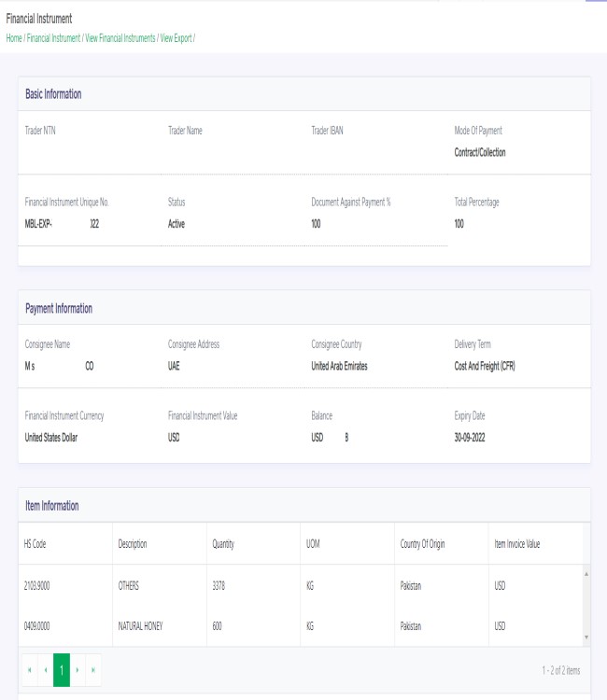Image resolution: width=607 pixels, height=700 pixels.
Task: Click Country Of Origin column header
Action: pos(442,544)
